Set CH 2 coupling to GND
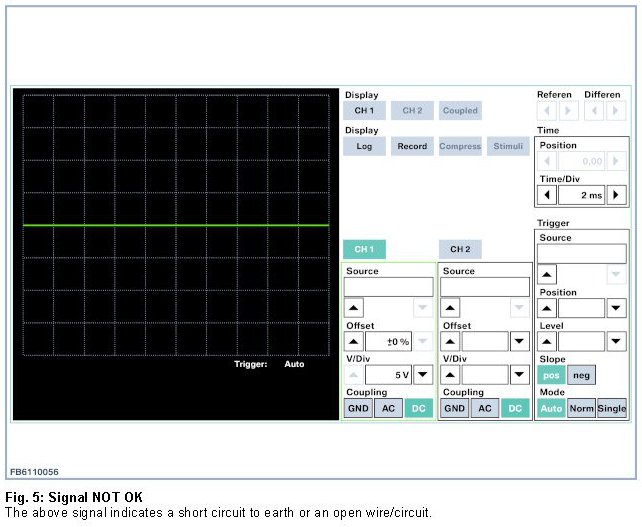642x527 pixels. (454, 408)
